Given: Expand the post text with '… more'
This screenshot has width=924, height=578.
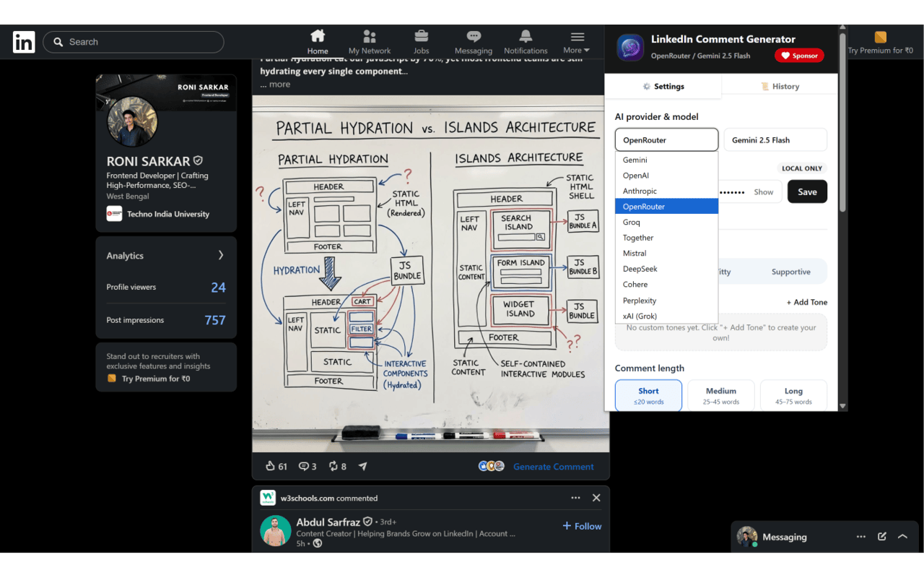Looking at the screenshot, I should click(275, 84).
